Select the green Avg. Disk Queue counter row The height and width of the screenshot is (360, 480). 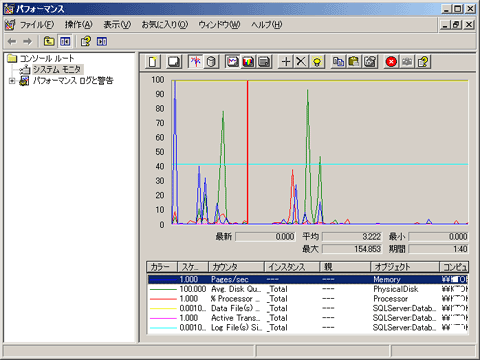click(308, 289)
